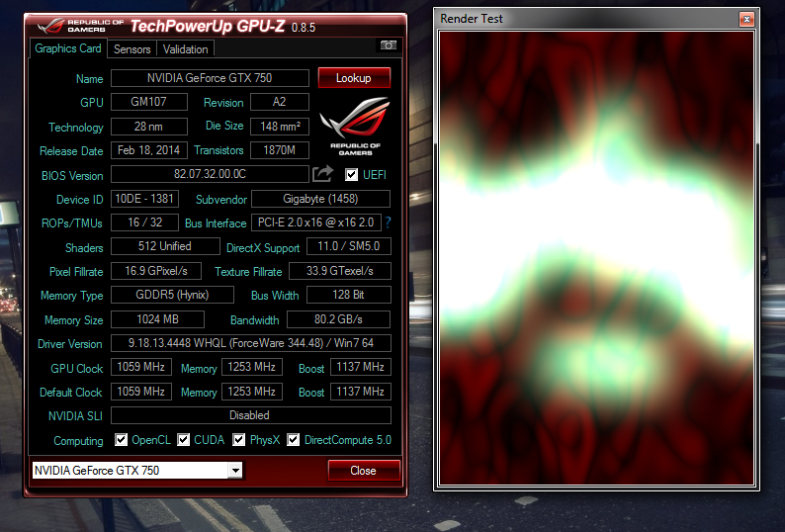Take a screenshot using the camera icon
The width and height of the screenshot is (785, 532).
388,45
